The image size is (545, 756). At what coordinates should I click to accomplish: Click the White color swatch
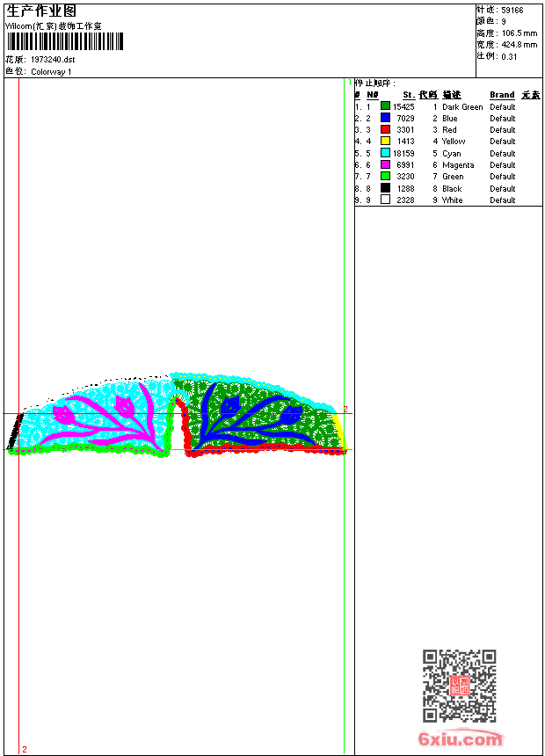click(x=385, y=200)
